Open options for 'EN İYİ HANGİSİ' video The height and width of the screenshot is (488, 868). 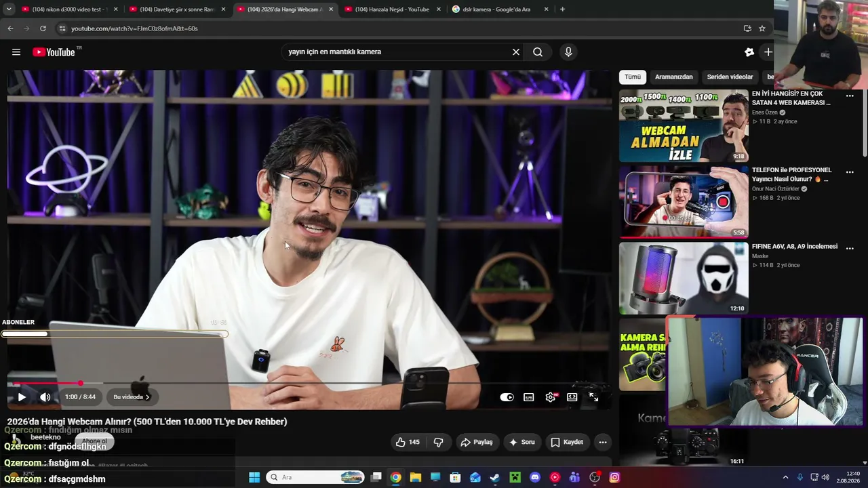pyautogui.click(x=850, y=96)
